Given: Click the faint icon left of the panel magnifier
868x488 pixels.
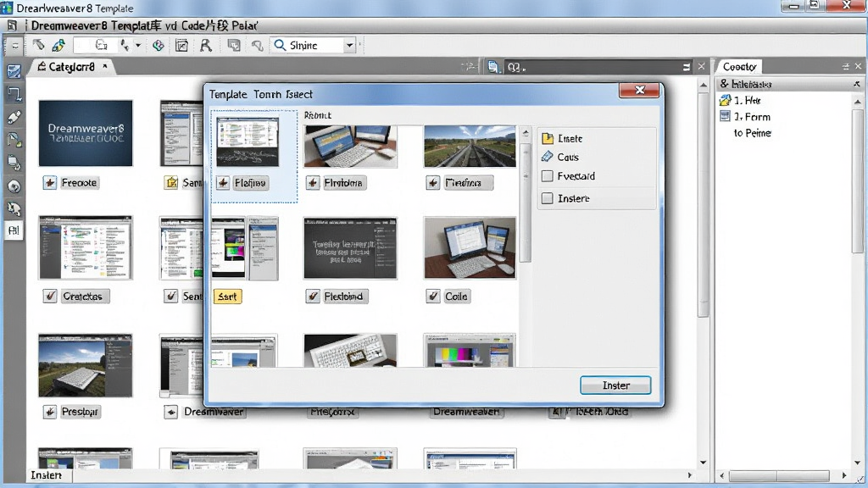Looking at the screenshot, I should click(x=469, y=67).
